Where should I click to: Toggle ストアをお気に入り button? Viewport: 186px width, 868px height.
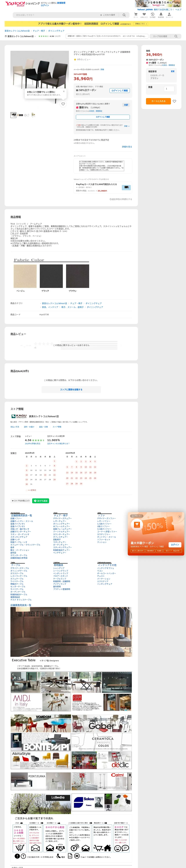pos(20,501)
